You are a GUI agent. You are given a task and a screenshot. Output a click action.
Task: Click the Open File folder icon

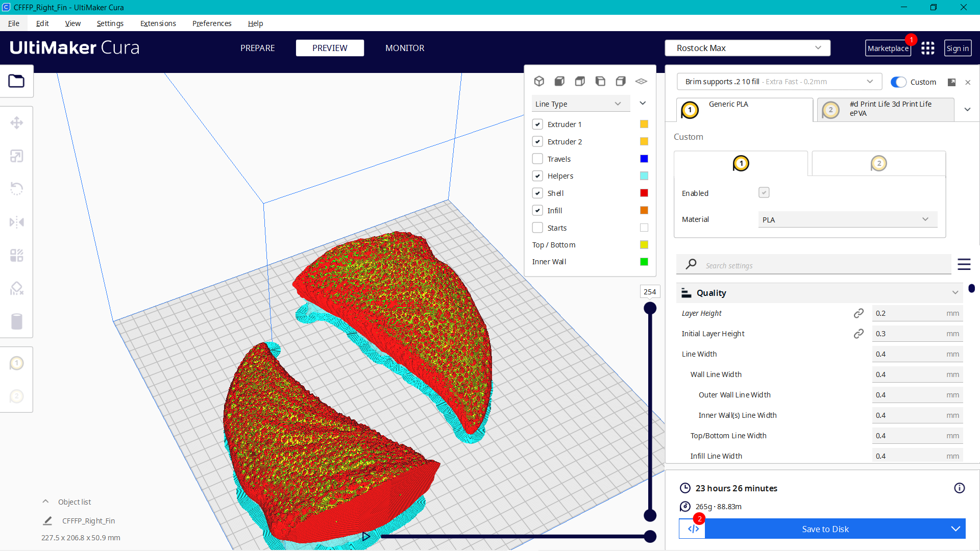coord(16,81)
